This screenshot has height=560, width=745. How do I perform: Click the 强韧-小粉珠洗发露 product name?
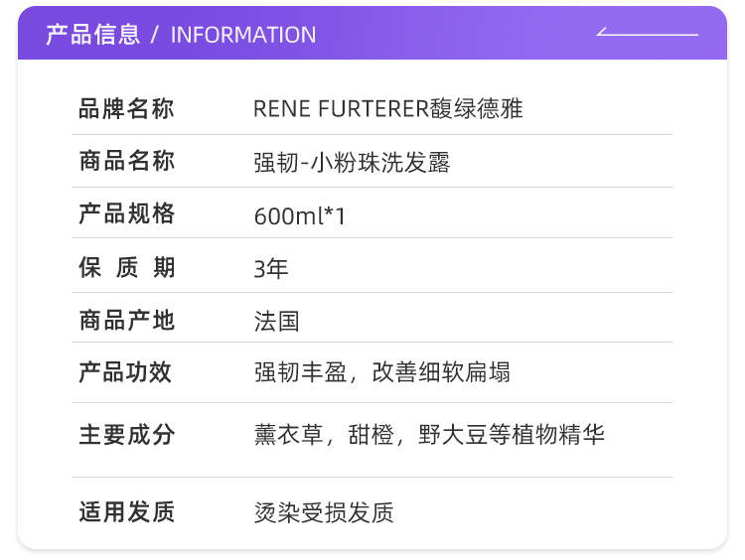352,162
